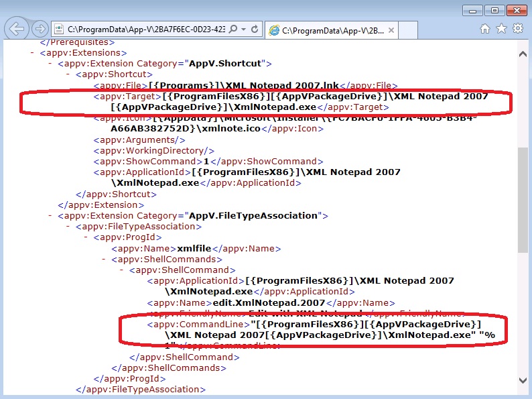Click the Shortcut appv:ApplicationId opening tag
The width and height of the screenshot is (532, 399).
(142, 172)
